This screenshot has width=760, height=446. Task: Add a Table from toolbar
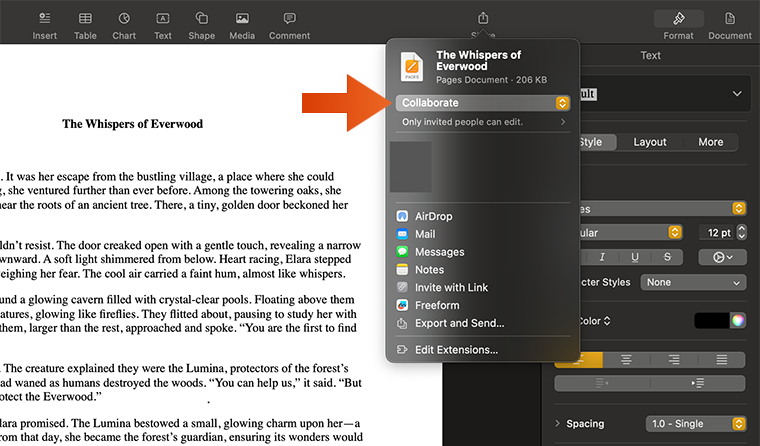coord(85,25)
